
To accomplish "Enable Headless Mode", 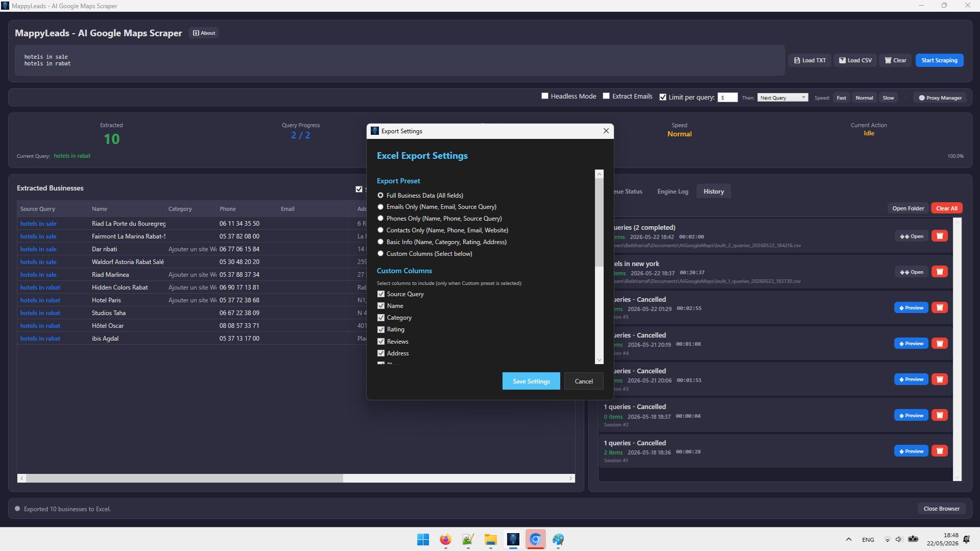I will click(x=545, y=96).
